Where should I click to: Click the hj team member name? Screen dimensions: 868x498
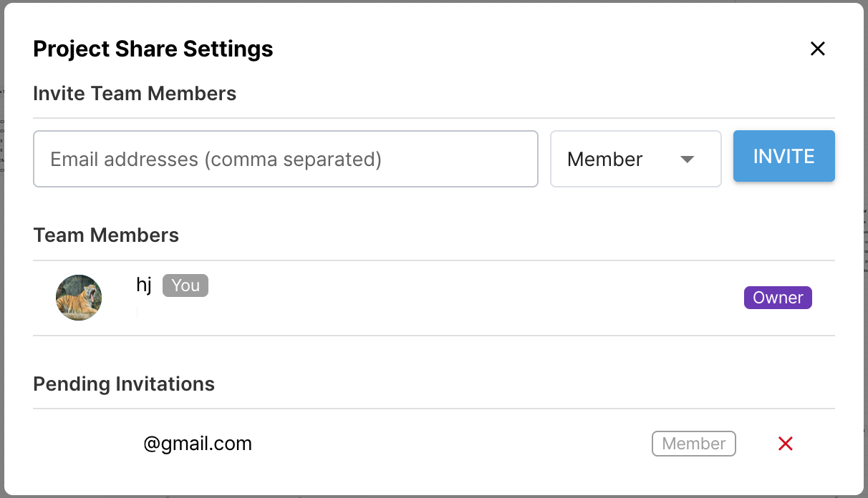[x=144, y=285]
